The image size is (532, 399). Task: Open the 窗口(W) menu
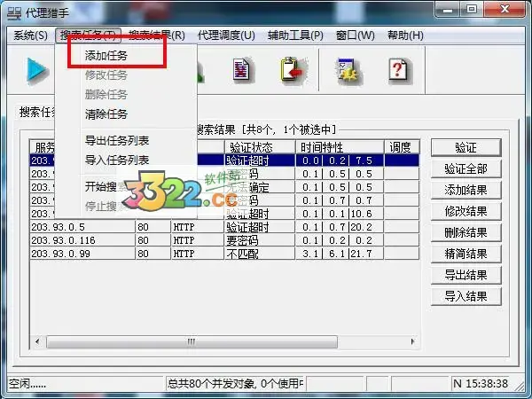coord(356,35)
